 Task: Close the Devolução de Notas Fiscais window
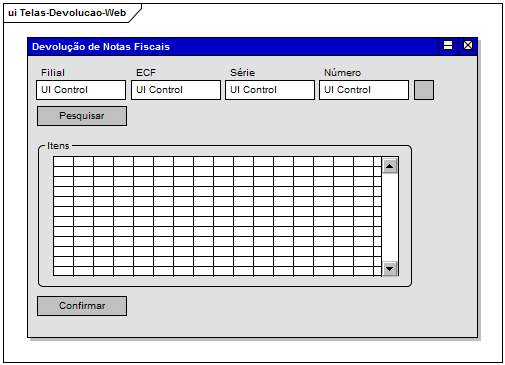(468, 45)
